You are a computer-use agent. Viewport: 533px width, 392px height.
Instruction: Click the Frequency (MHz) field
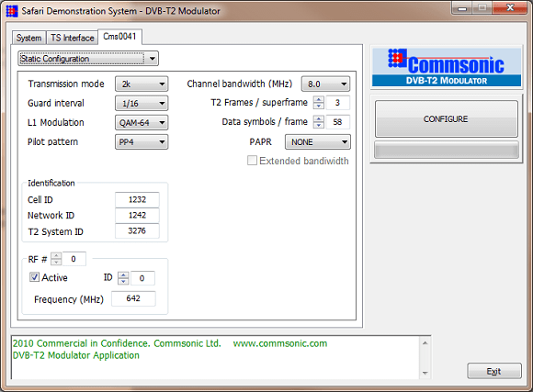point(133,298)
